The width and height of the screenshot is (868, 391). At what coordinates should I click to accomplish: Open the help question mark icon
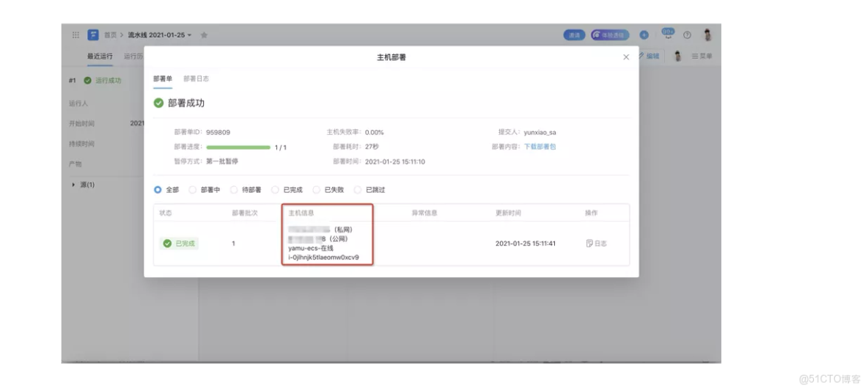[687, 35]
